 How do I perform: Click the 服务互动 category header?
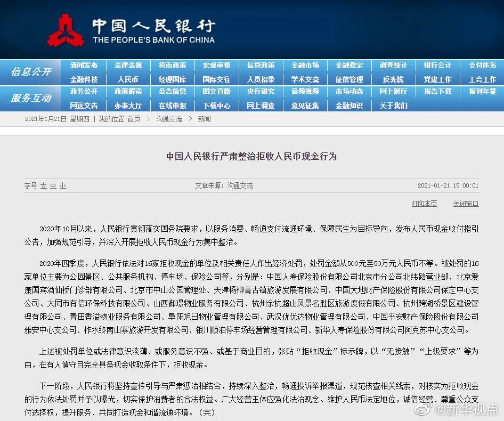click(x=31, y=98)
